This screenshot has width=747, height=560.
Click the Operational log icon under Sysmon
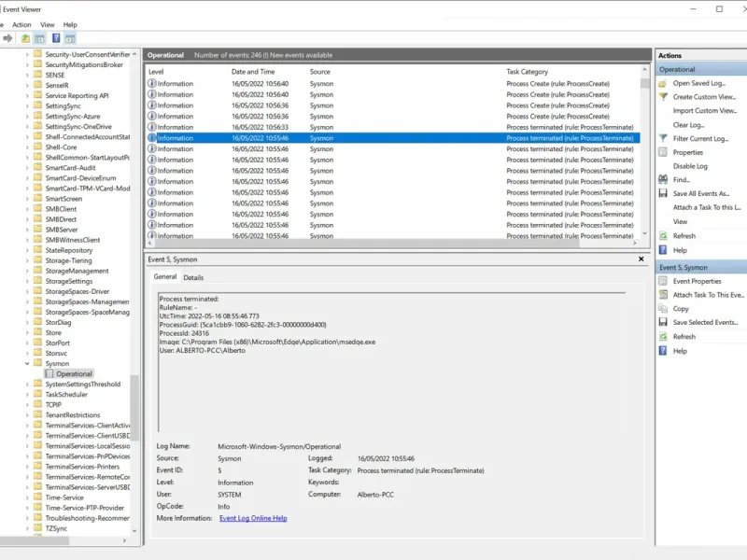tap(49, 374)
